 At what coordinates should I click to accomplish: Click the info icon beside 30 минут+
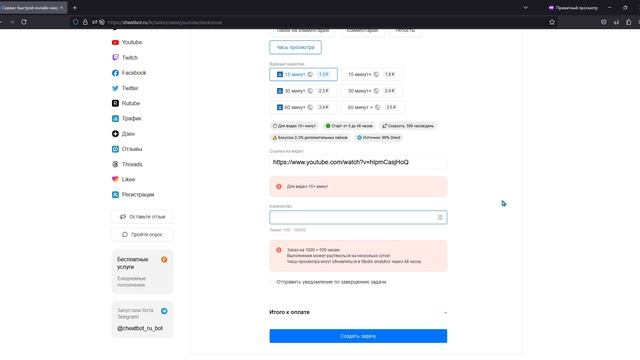point(376,91)
